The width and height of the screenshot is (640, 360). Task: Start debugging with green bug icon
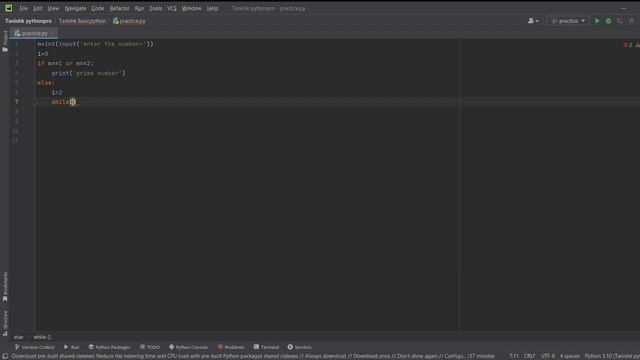[608, 21]
